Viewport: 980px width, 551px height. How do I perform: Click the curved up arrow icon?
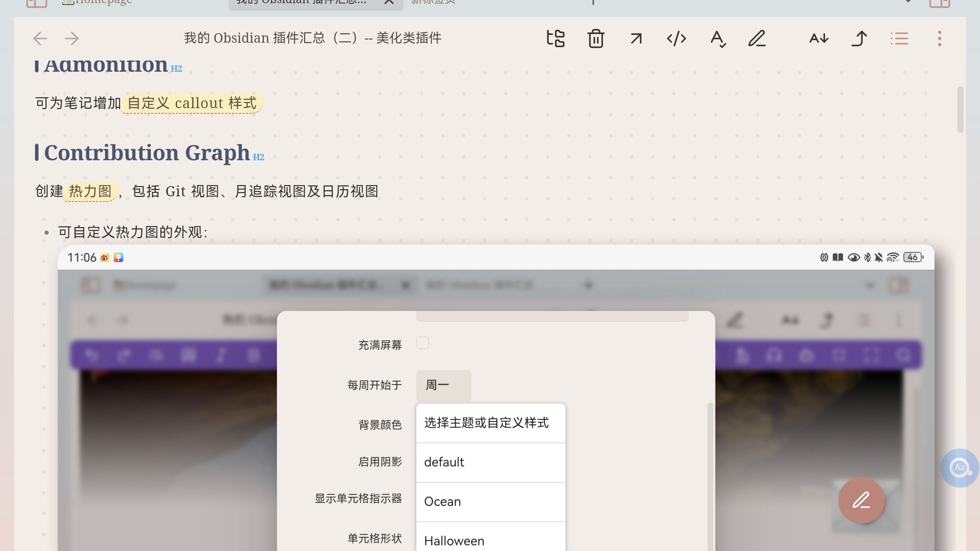859,38
